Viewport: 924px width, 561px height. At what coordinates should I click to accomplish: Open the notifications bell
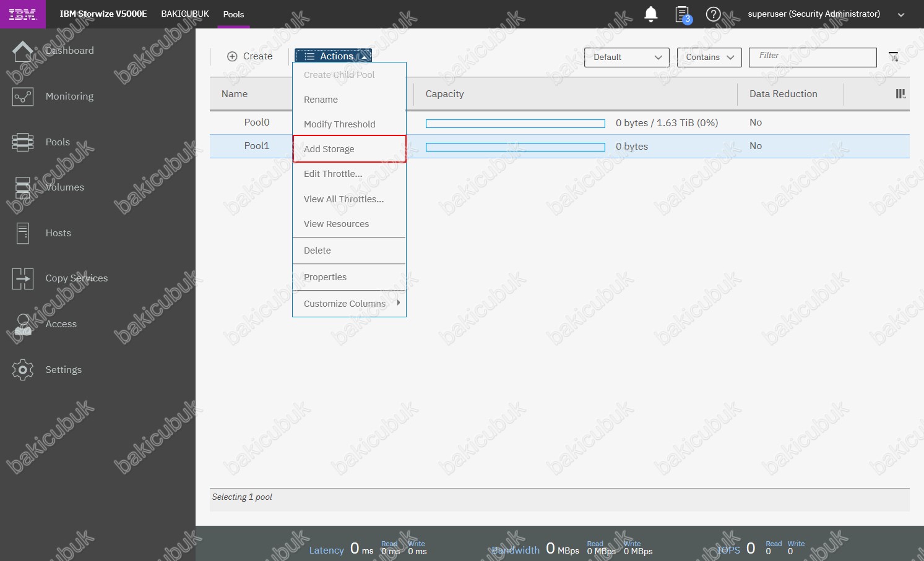coord(651,14)
